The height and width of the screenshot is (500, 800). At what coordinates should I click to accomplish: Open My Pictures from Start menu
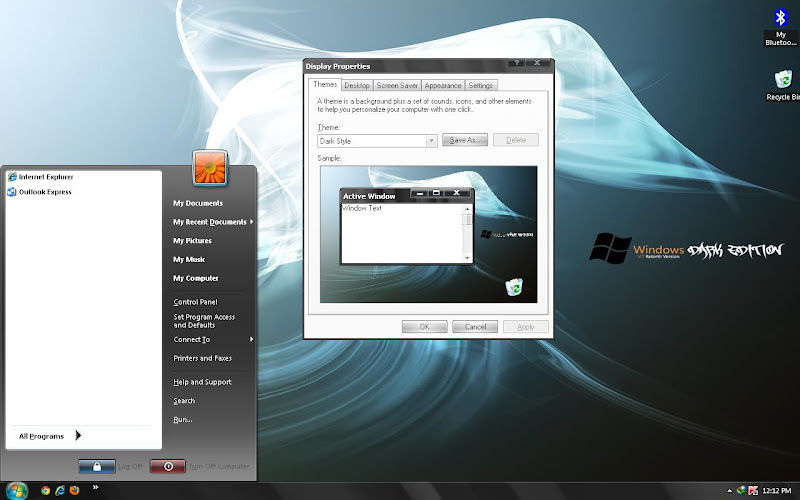click(192, 241)
